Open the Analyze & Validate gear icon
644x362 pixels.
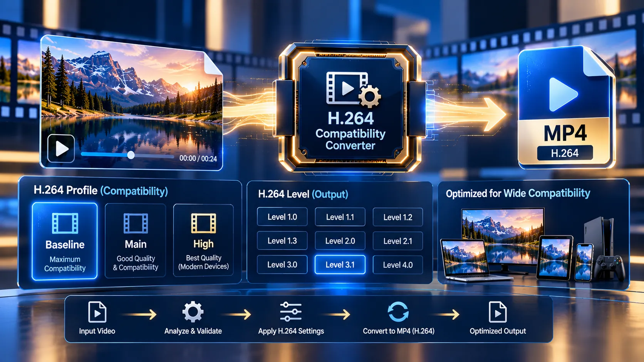(x=193, y=312)
